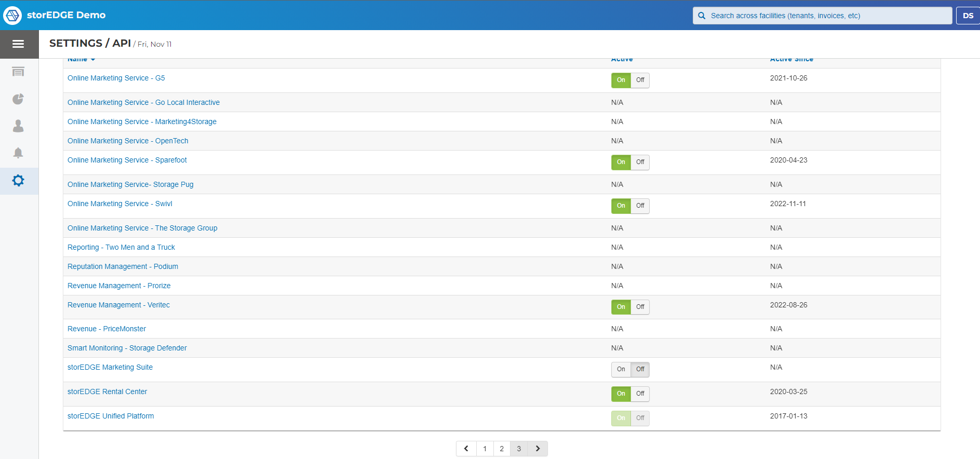Image resolution: width=980 pixels, height=459 pixels.
Task: Open the facility list sidebar icon
Action: point(18,72)
